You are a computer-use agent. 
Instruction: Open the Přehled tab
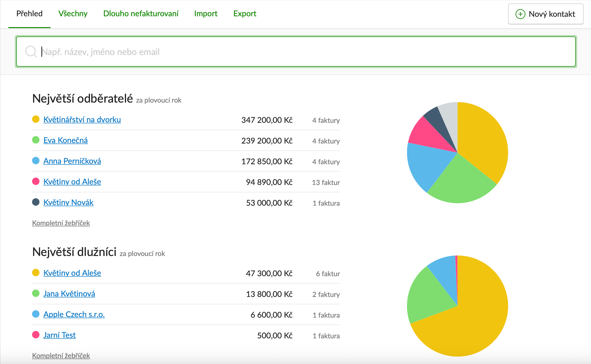click(29, 14)
